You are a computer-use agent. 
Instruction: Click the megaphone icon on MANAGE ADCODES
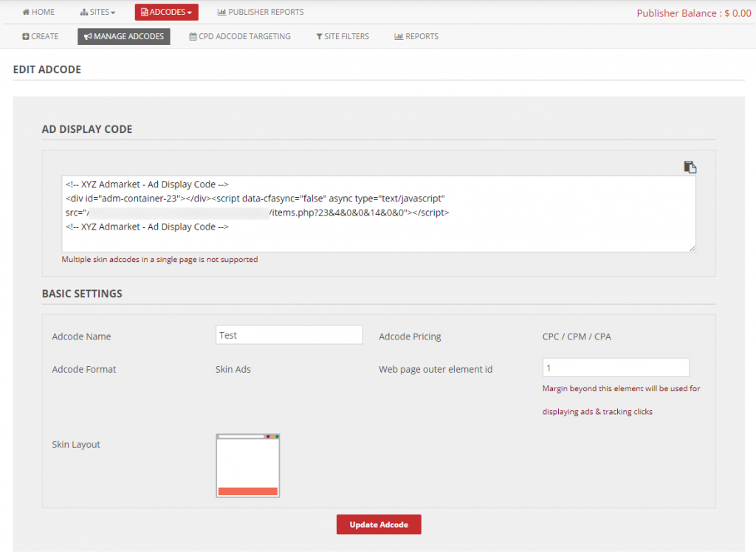pos(87,36)
